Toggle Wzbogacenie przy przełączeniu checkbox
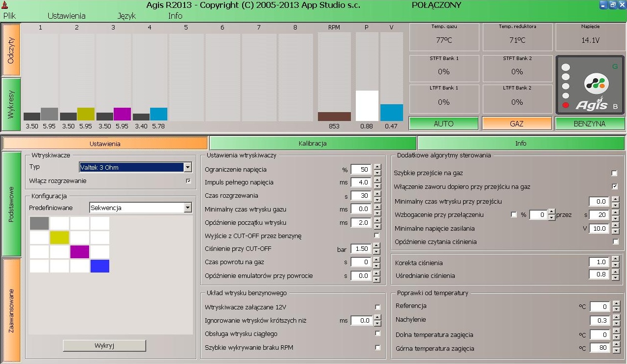627x364 pixels. (514, 215)
